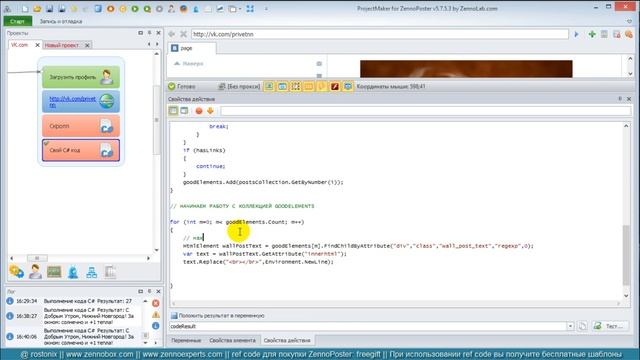Screen dimensions: 640x360
Task: Click the orange record circle in top toolbar
Action: [x=111, y=9]
